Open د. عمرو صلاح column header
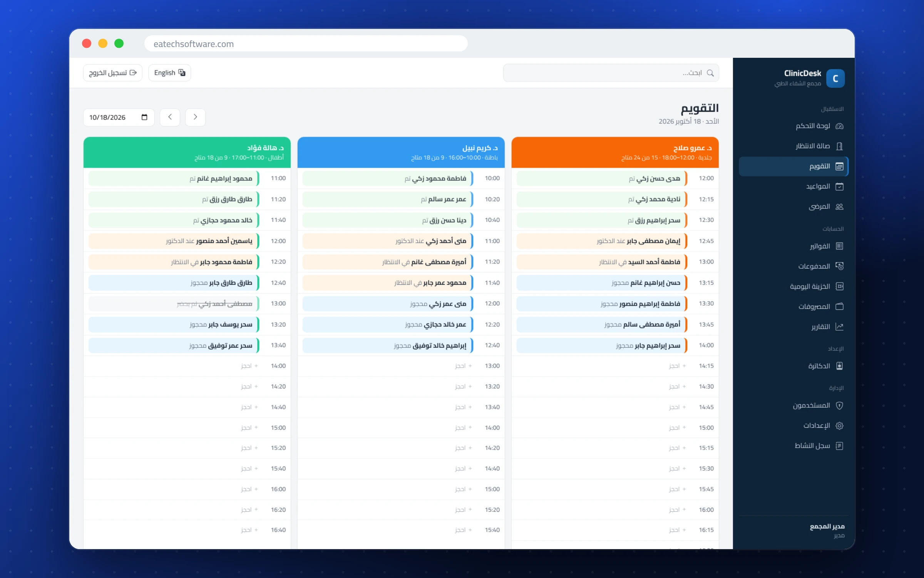924x578 pixels. (x=615, y=152)
